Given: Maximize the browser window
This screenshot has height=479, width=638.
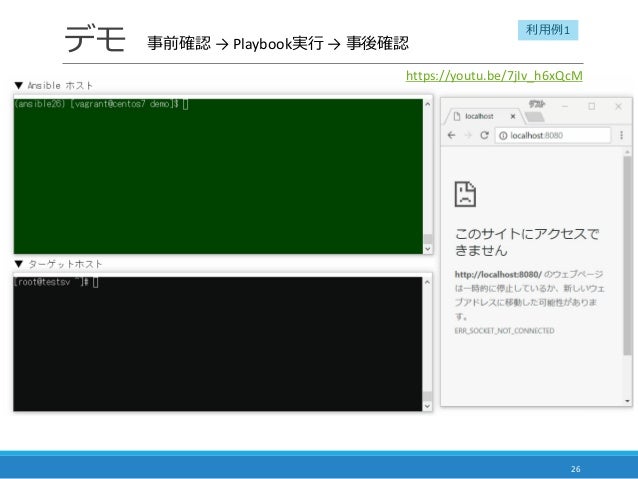Looking at the screenshot, I should [592, 106].
